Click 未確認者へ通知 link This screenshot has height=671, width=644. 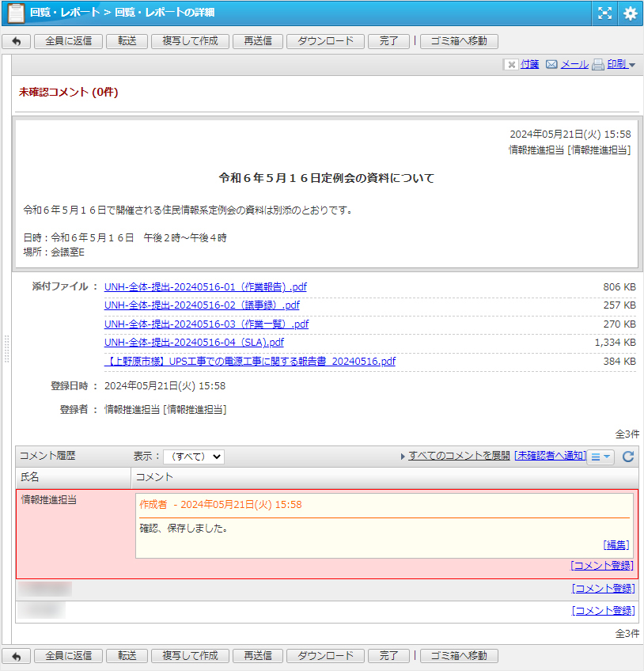point(550,457)
